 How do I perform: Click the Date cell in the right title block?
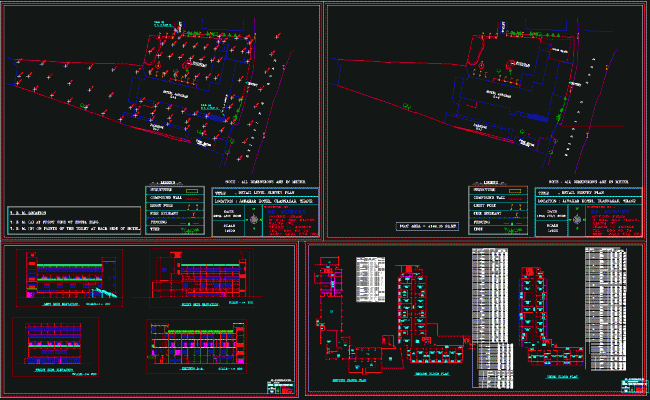[552, 213]
